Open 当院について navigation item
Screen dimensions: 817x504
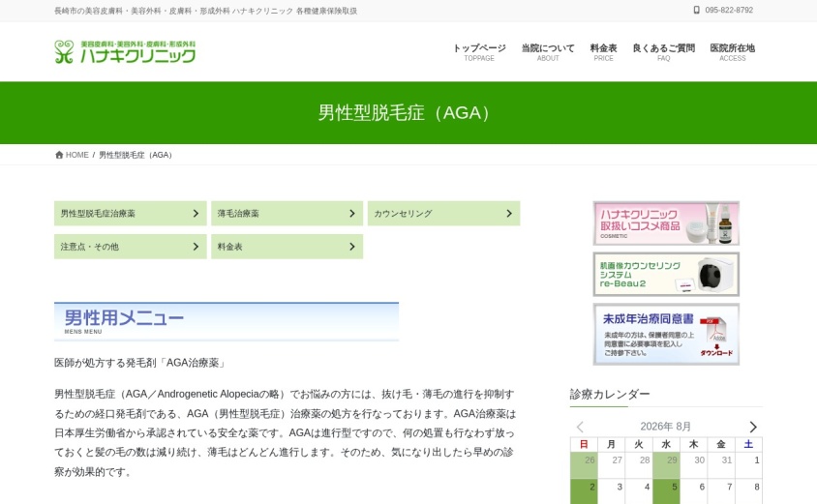click(548, 52)
